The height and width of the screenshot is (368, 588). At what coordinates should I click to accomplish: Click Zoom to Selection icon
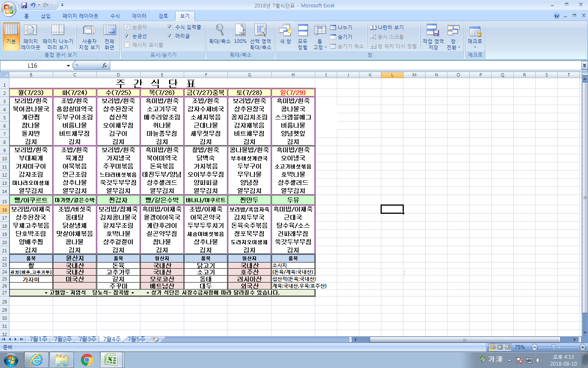coord(261,37)
